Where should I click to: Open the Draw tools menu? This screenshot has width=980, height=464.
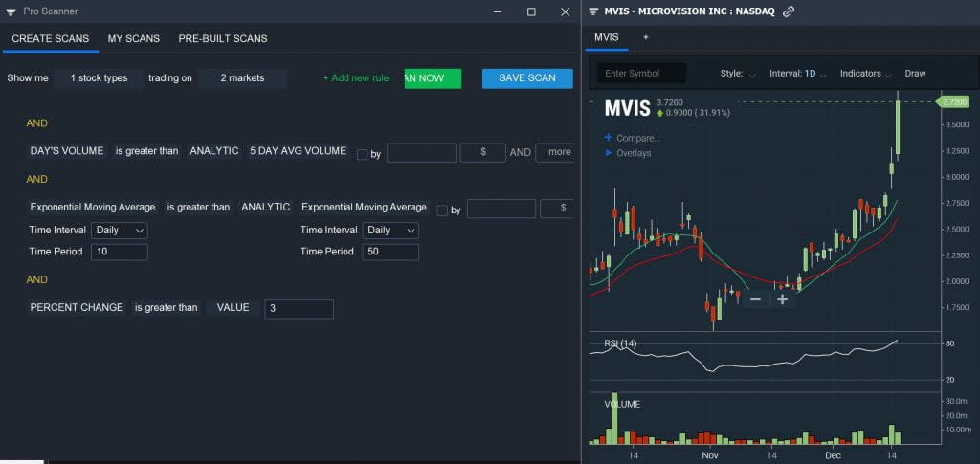(916, 73)
